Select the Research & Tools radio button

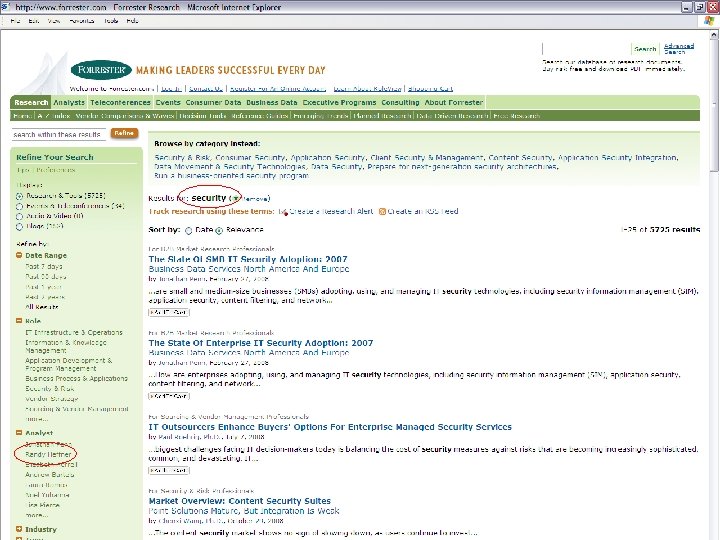coord(19,196)
